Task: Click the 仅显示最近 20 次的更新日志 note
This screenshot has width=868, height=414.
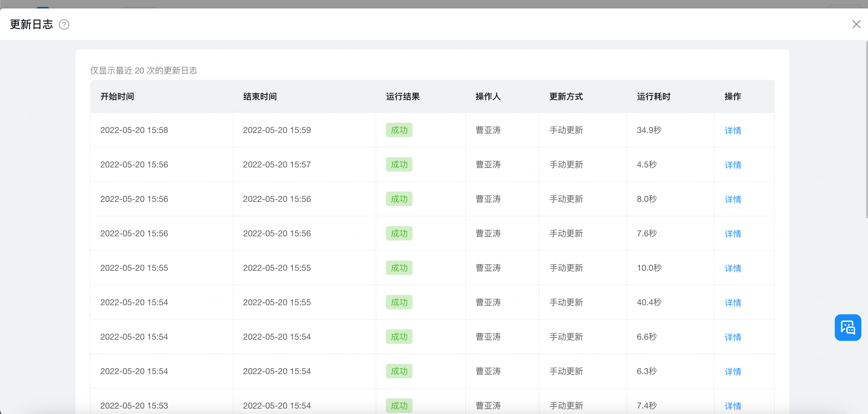Action: point(144,70)
